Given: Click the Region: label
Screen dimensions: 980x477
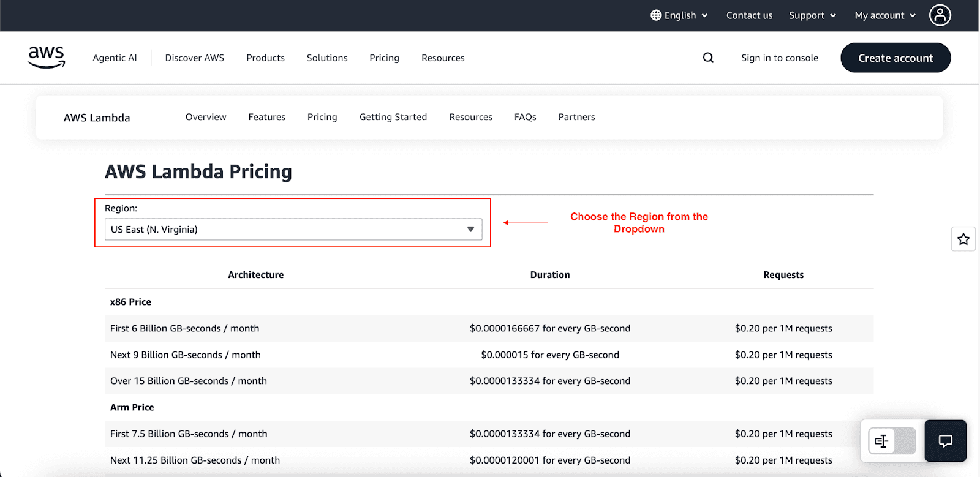Looking at the screenshot, I should tap(121, 208).
